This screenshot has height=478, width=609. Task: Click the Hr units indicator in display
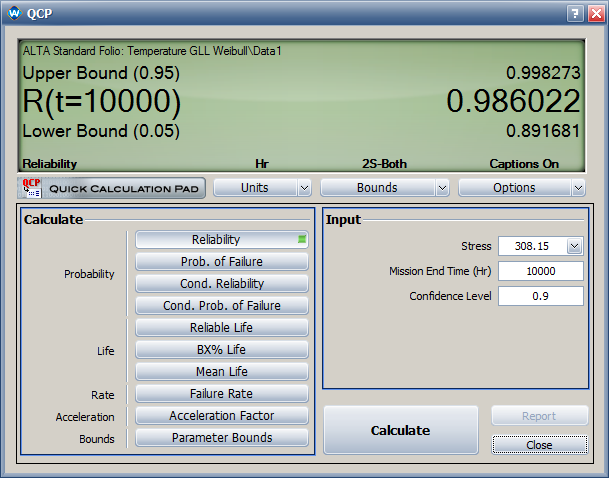262,164
